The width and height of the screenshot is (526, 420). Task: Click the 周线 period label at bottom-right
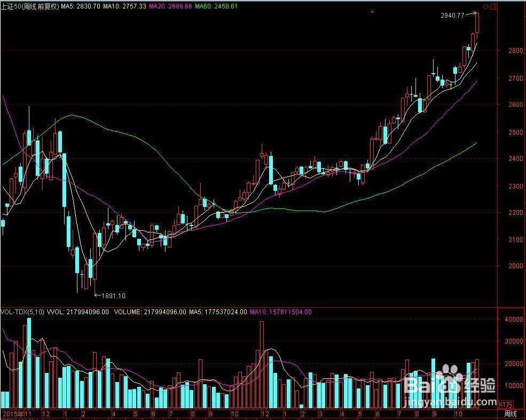511,414
